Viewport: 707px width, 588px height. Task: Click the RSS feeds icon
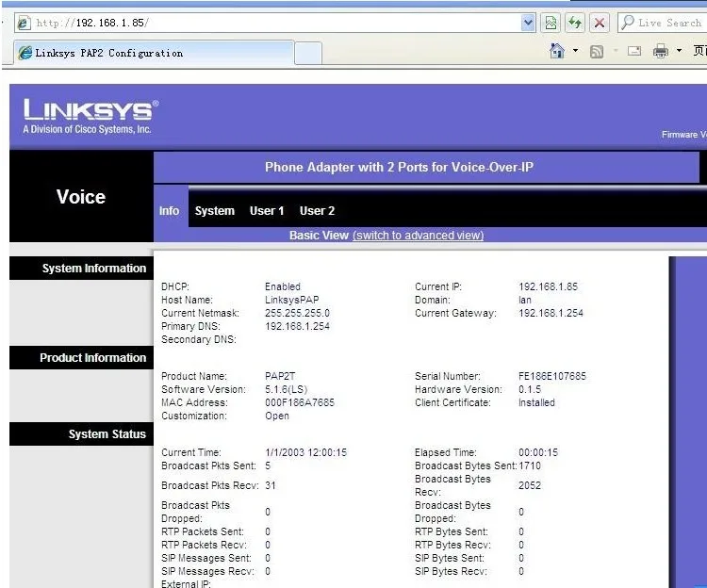click(597, 52)
